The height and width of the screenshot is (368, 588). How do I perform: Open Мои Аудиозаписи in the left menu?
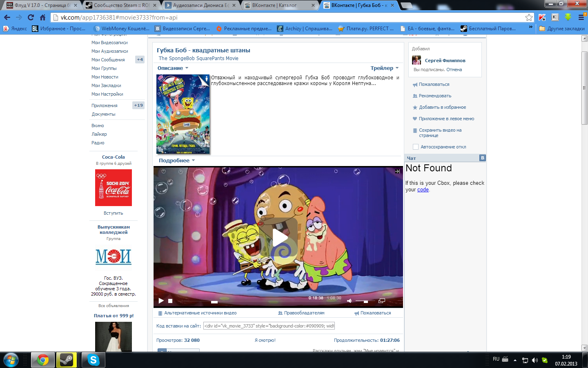point(110,51)
